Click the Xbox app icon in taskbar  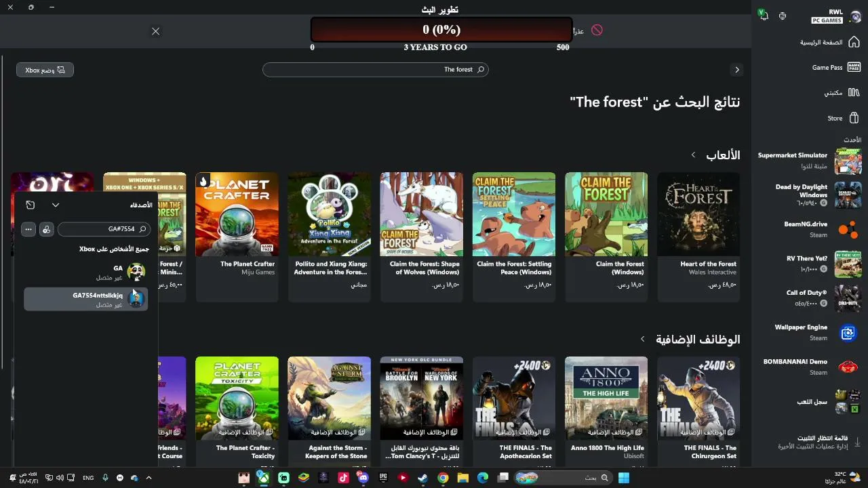(x=263, y=478)
